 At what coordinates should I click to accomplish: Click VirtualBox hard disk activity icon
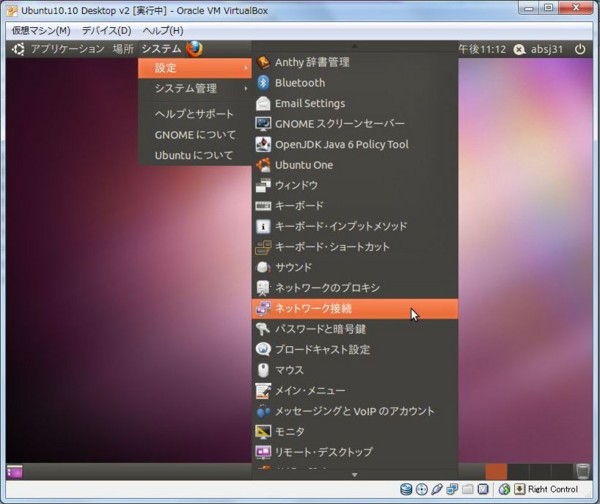406,489
